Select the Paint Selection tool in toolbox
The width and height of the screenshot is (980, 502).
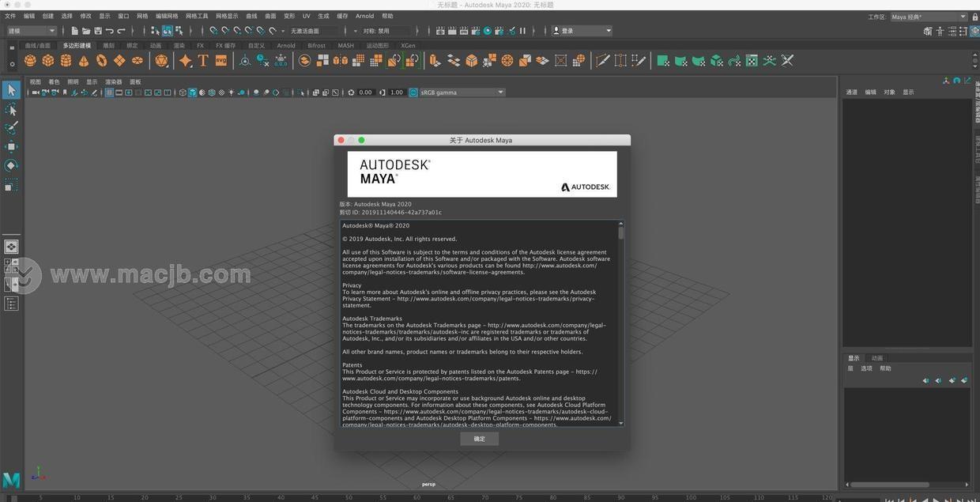[11, 128]
